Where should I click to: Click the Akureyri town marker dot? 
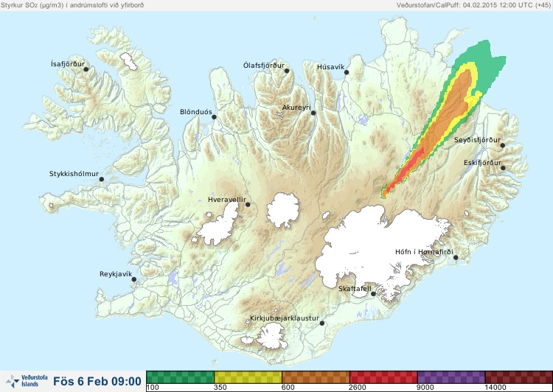tap(313, 113)
